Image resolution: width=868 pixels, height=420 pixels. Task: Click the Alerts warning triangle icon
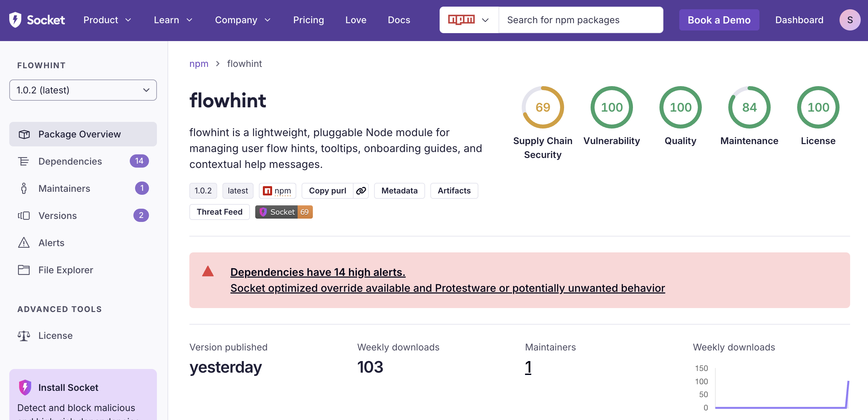coord(24,243)
